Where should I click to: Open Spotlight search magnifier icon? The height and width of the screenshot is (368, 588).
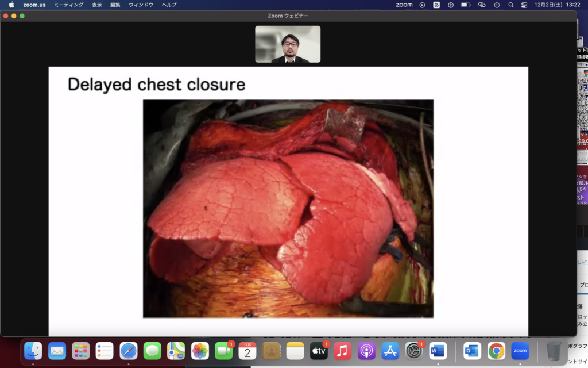(x=510, y=5)
